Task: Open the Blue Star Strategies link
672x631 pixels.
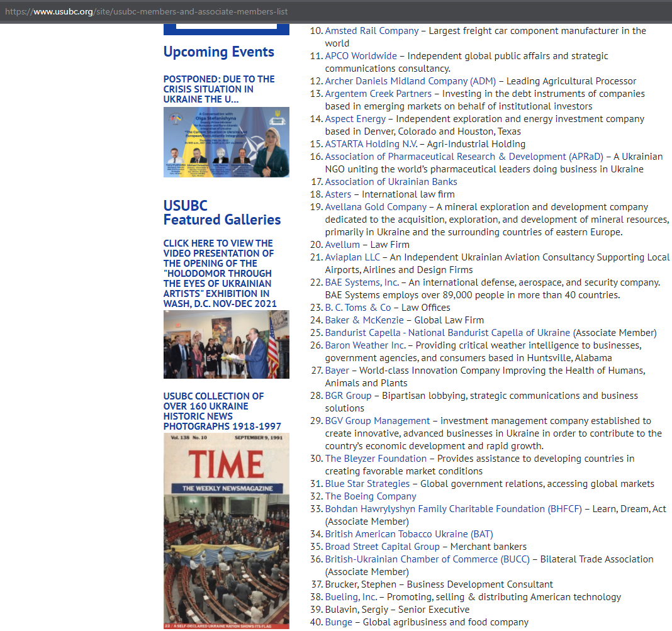Action: 367,484
